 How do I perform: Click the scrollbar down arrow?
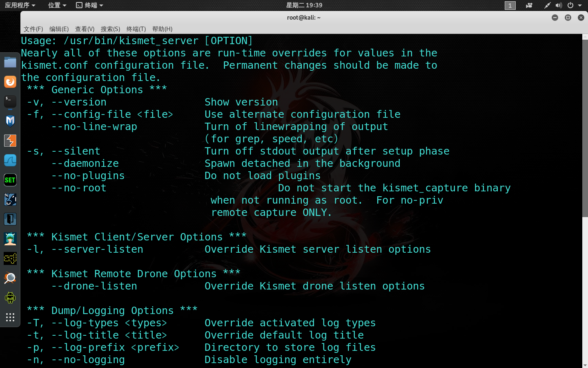585,365
